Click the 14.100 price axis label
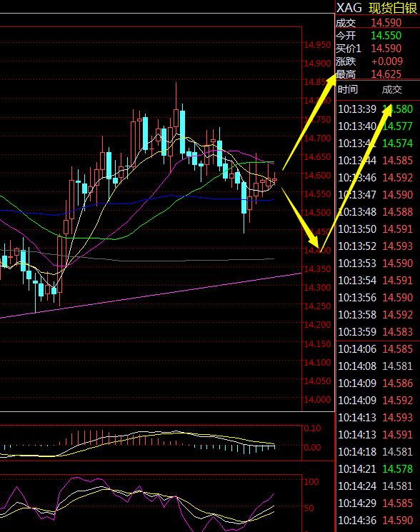Image resolution: width=420 pixels, height=532 pixels. pyautogui.click(x=317, y=363)
